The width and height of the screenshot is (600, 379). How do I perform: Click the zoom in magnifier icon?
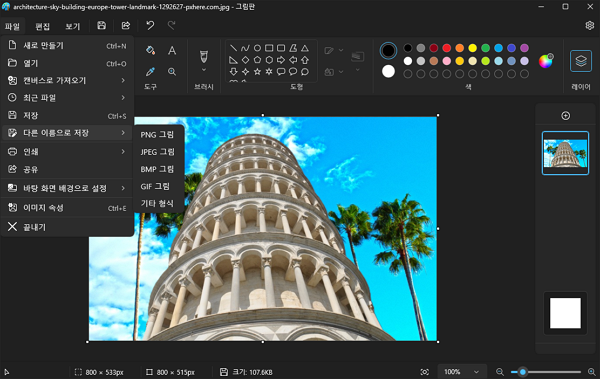coord(592,372)
